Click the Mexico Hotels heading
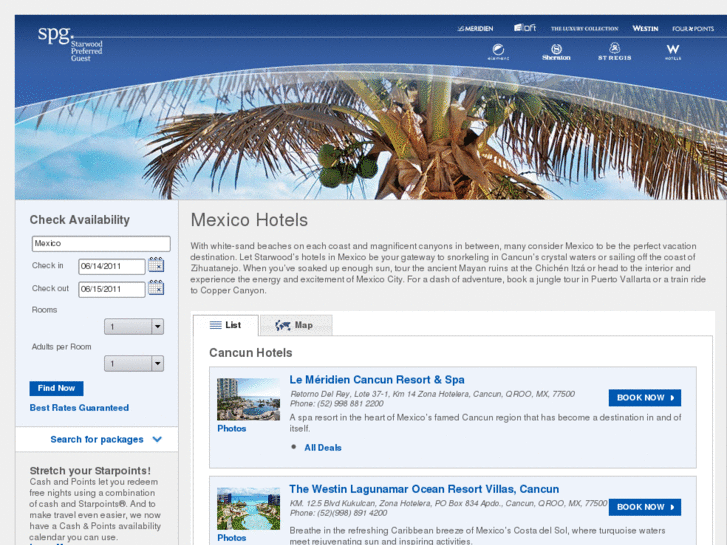This screenshot has width=727, height=545. (249, 220)
